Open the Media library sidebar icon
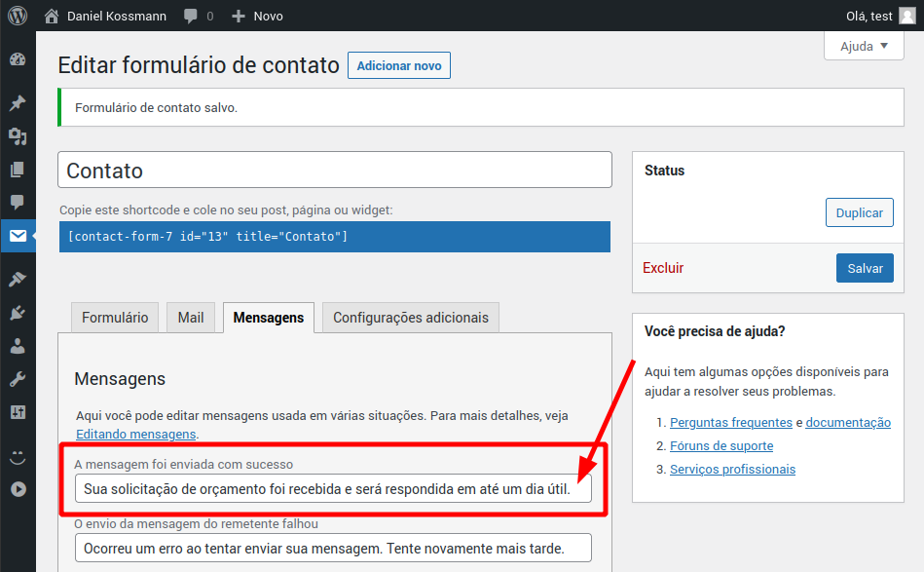The image size is (924, 572). pyautogui.click(x=18, y=136)
